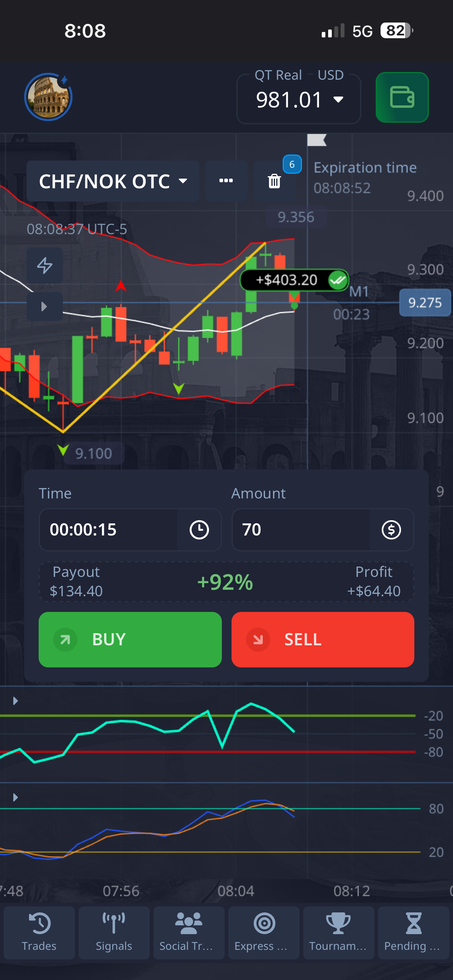
Task: Open the Express trades tab
Action: click(x=264, y=933)
